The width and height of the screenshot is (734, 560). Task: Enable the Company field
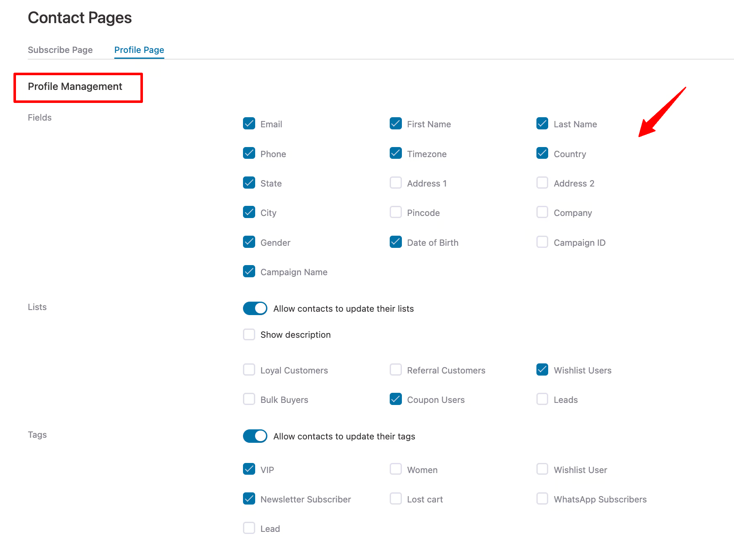point(542,212)
